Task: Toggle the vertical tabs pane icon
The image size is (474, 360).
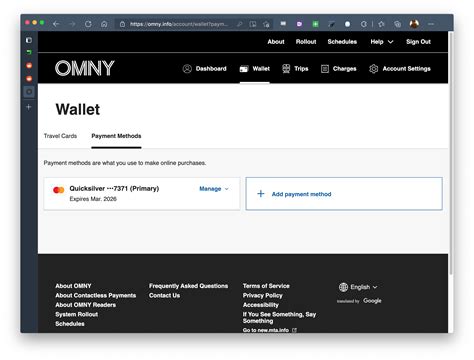Action: click(x=29, y=40)
